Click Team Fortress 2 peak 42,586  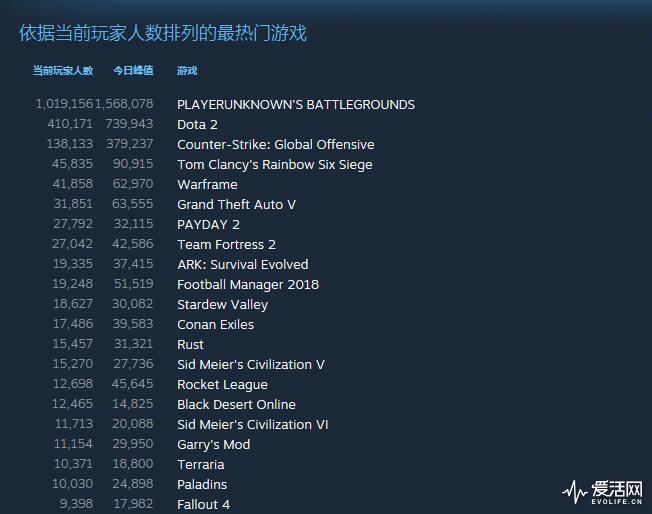point(133,244)
